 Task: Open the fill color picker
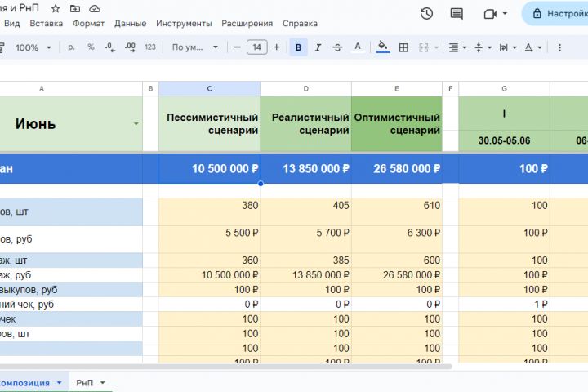(383, 47)
